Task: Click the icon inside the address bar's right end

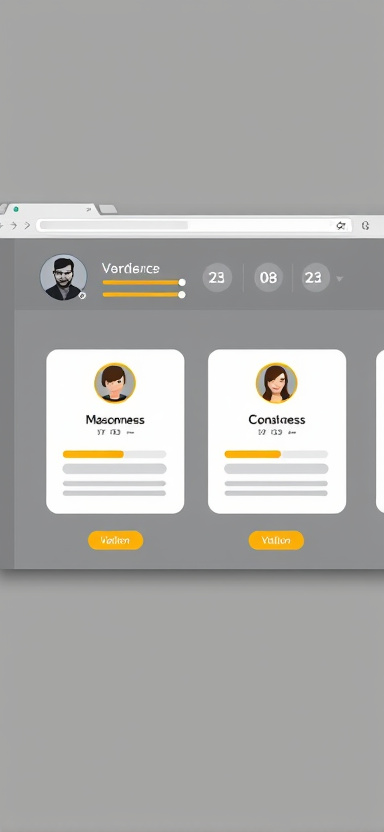Action: pyautogui.click(x=341, y=226)
